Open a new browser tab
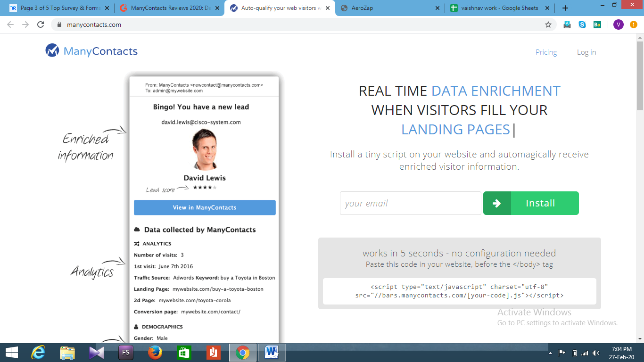 pyautogui.click(x=565, y=8)
